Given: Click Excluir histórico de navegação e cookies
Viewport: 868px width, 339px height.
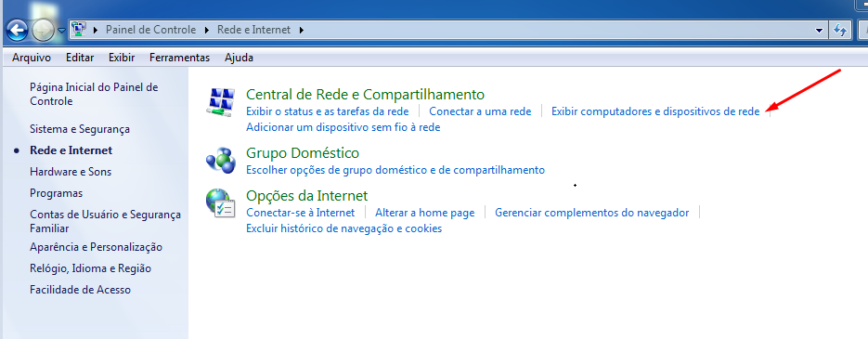Looking at the screenshot, I should pos(343,228).
